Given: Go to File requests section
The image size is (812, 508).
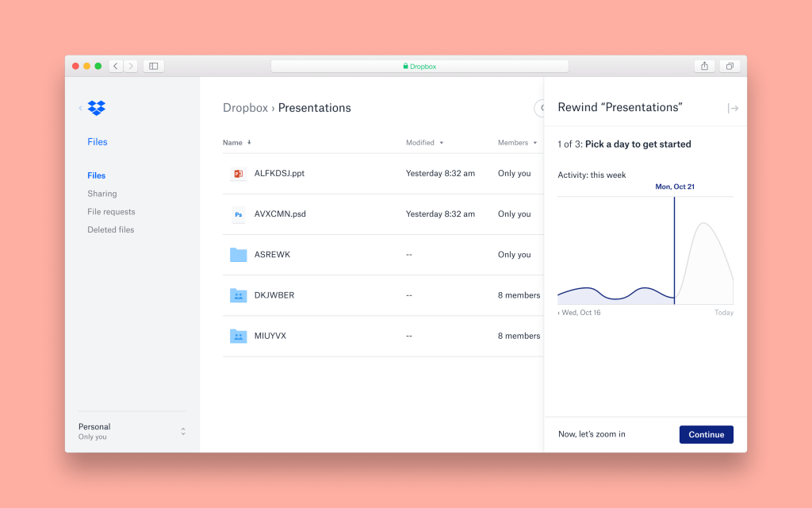Looking at the screenshot, I should [111, 212].
